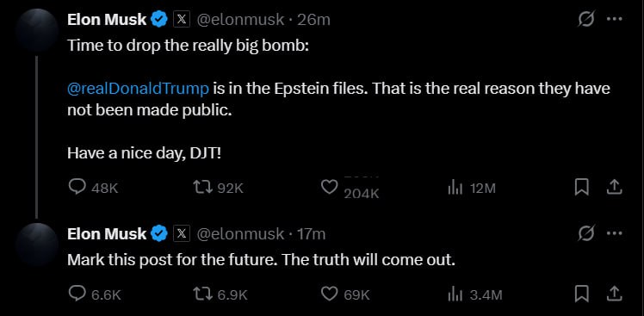Open the @elonmusk handle on first post

pos(241,19)
